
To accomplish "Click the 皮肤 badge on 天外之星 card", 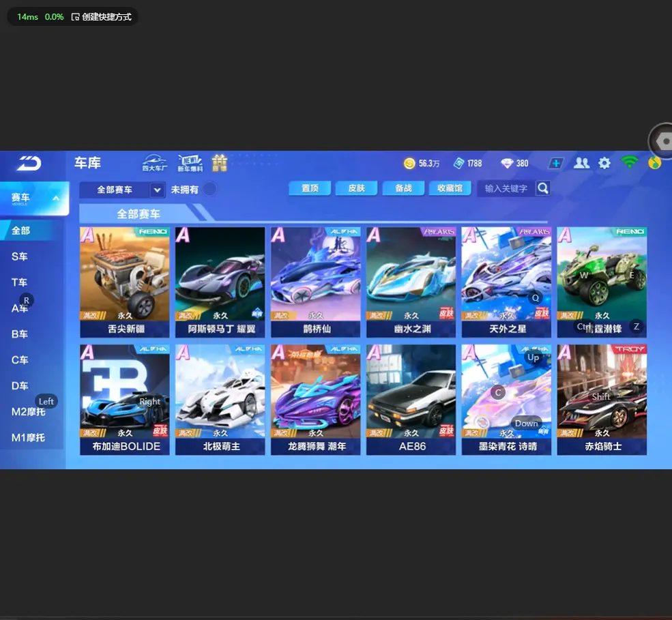I will (542, 314).
